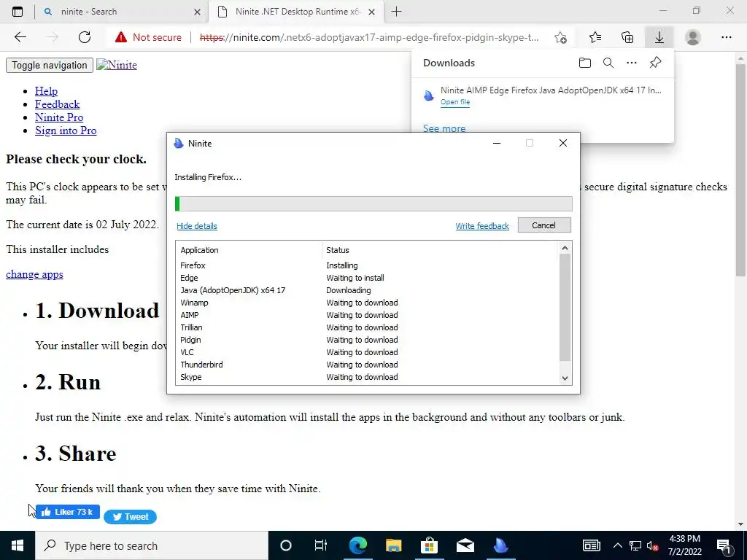Open the Favorites list icon
Image resolution: width=747 pixels, height=560 pixels.
pos(595,37)
